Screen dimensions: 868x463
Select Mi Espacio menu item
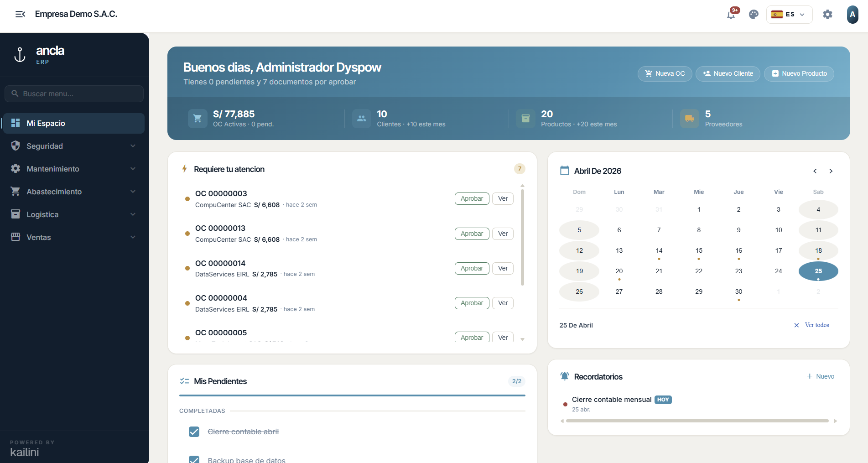(x=74, y=123)
